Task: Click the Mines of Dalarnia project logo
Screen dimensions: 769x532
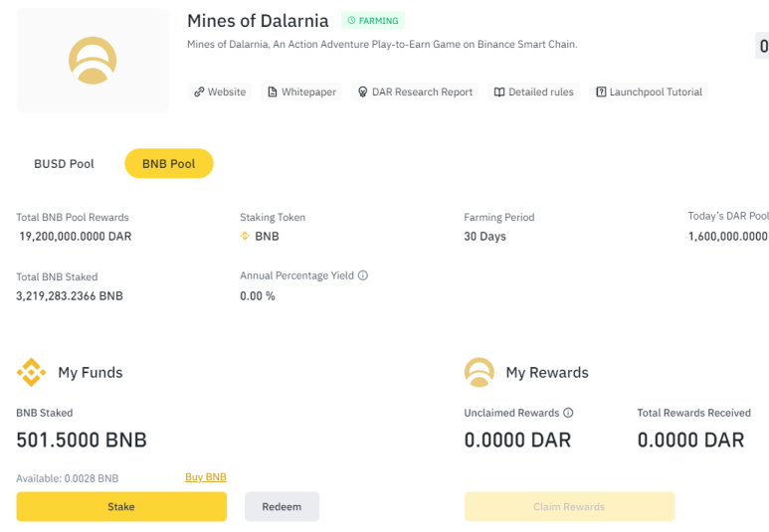Action: [93, 60]
